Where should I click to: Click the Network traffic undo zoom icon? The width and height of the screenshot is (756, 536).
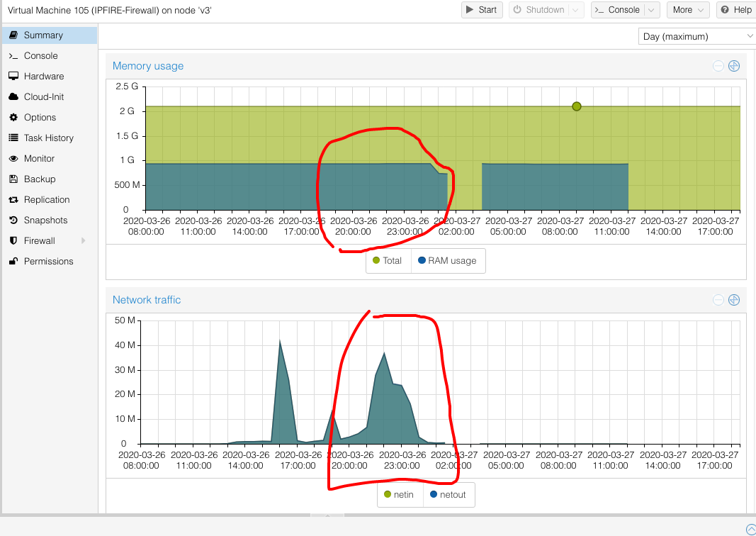coord(718,300)
